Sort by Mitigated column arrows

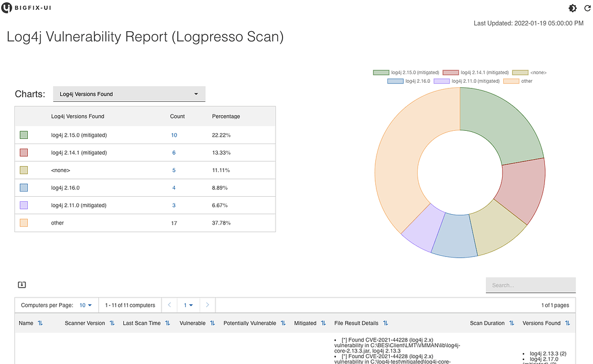pos(323,323)
